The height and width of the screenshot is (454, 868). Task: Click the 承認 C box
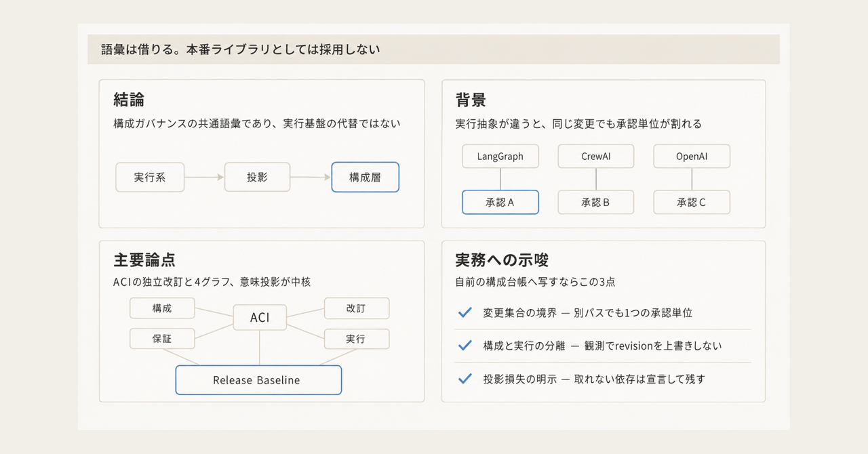pos(692,202)
